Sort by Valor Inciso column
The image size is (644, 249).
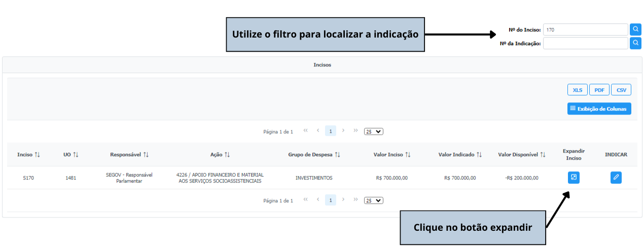tap(392, 154)
